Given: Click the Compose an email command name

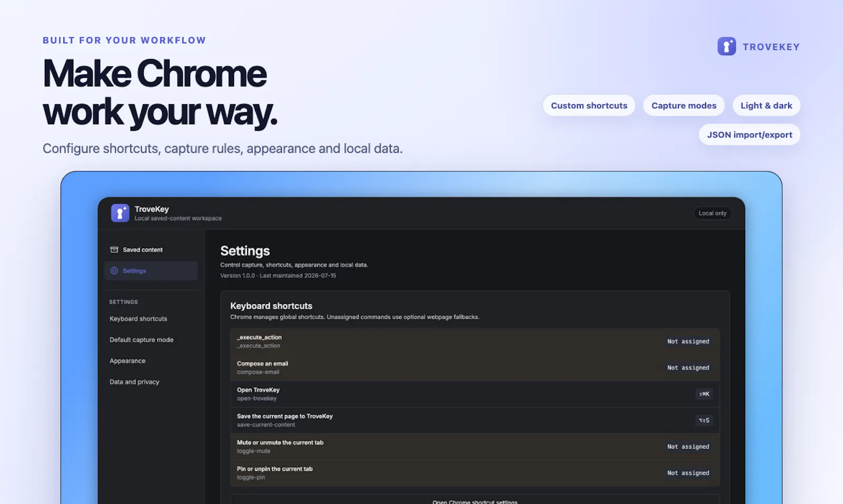Looking at the screenshot, I should coord(262,363).
